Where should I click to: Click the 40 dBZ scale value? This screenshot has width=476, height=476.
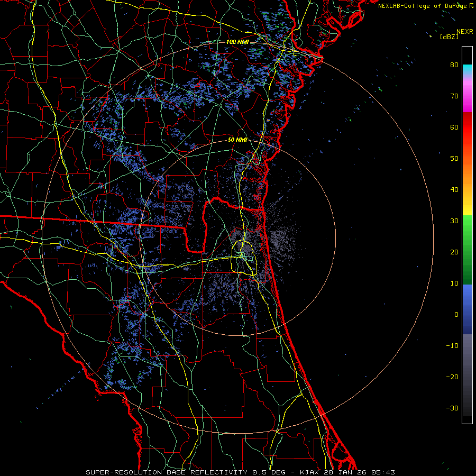[x=454, y=190]
